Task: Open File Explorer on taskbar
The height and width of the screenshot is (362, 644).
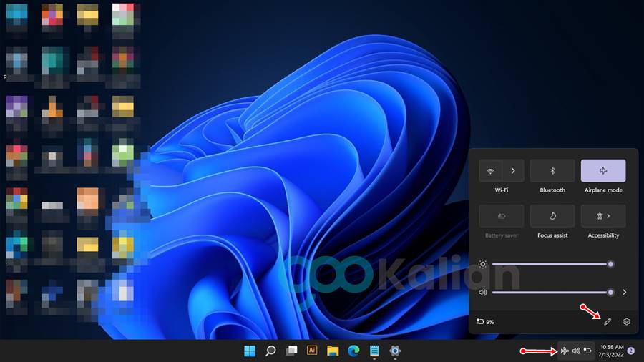Action: coord(333,351)
